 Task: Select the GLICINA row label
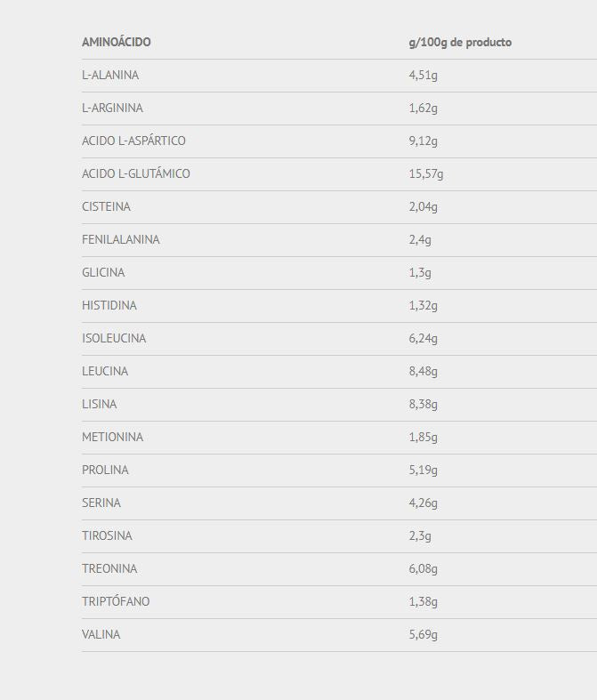coord(103,272)
